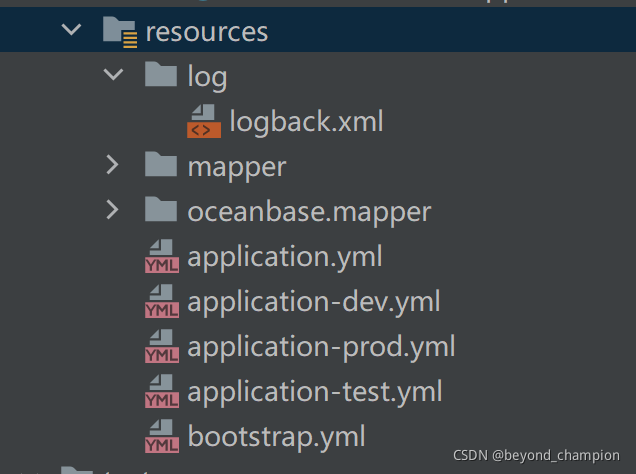
Task: Select the mapper folder name
Action: click(x=237, y=169)
